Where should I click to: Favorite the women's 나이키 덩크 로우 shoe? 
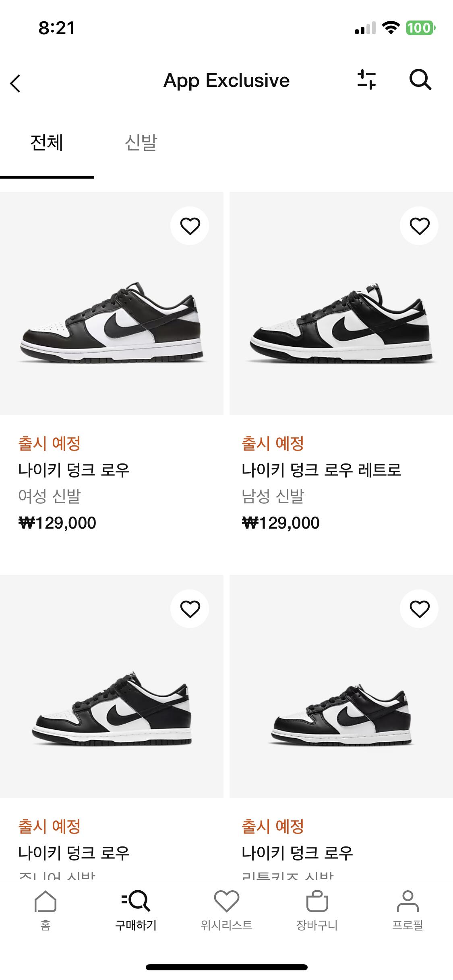[190, 226]
